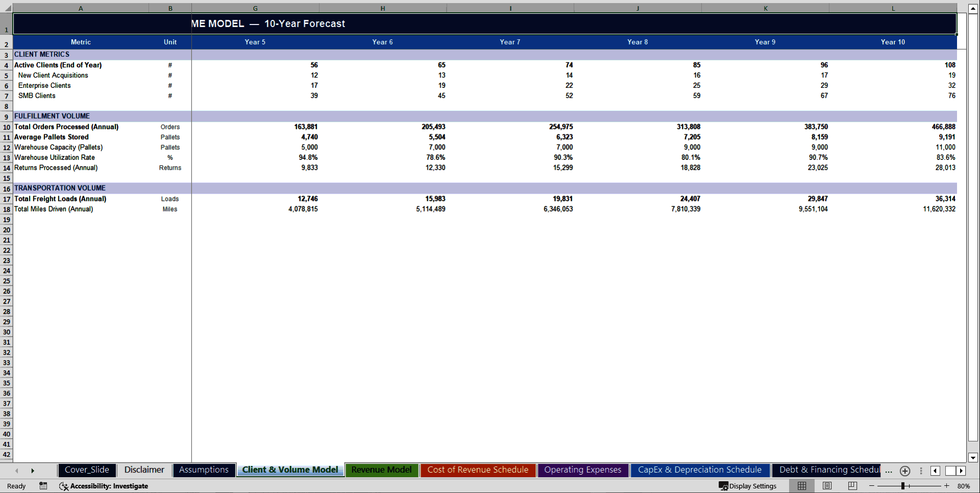980x493 pixels.
Task: Zoom in with the plus icon
Action: click(947, 486)
